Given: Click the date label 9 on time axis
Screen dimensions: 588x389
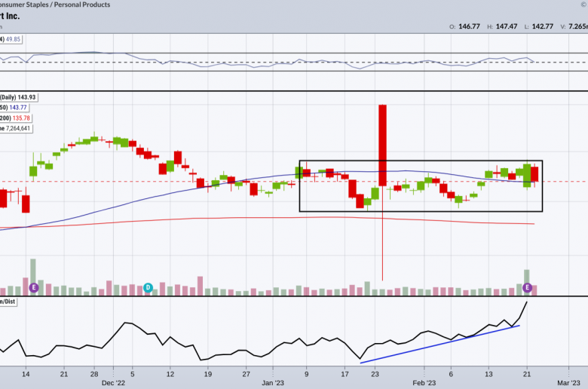Looking at the screenshot, I should tap(306, 374).
